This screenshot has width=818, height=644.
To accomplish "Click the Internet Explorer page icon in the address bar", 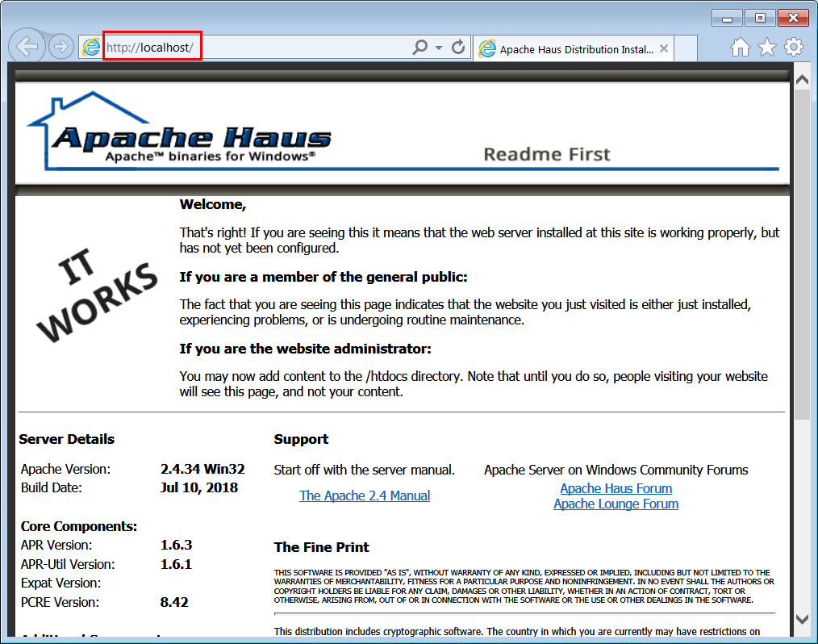I will (x=91, y=48).
